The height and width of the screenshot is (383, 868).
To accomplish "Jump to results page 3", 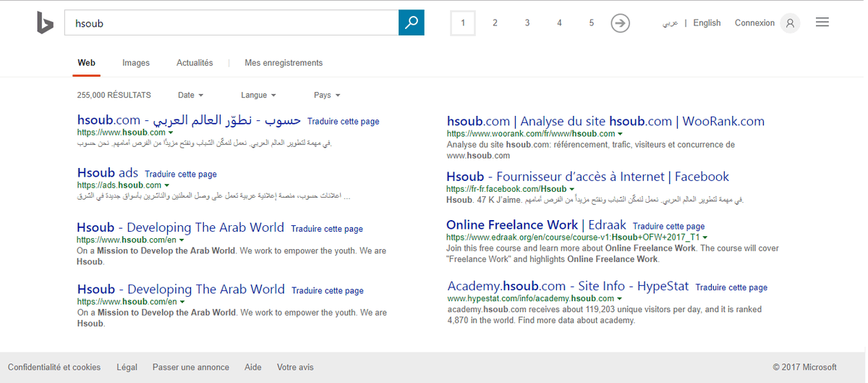I will click(527, 23).
